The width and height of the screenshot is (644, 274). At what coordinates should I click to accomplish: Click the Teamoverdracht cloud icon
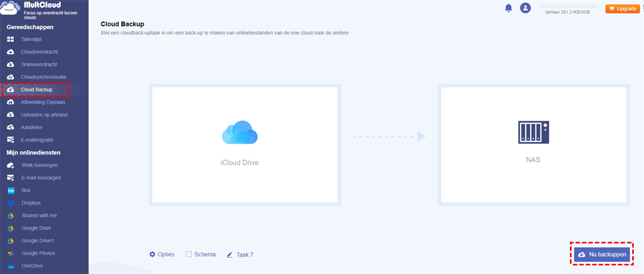pos(11,64)
